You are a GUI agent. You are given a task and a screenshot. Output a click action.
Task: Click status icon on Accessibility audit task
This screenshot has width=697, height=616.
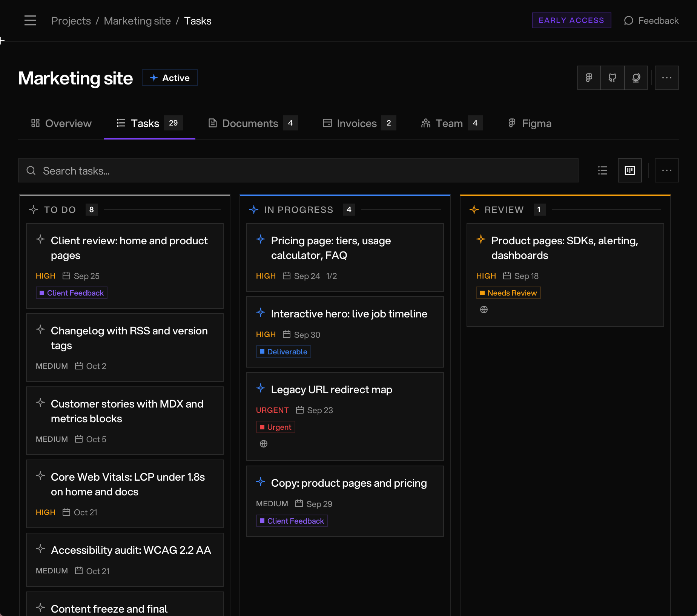(x=40, y=549)
